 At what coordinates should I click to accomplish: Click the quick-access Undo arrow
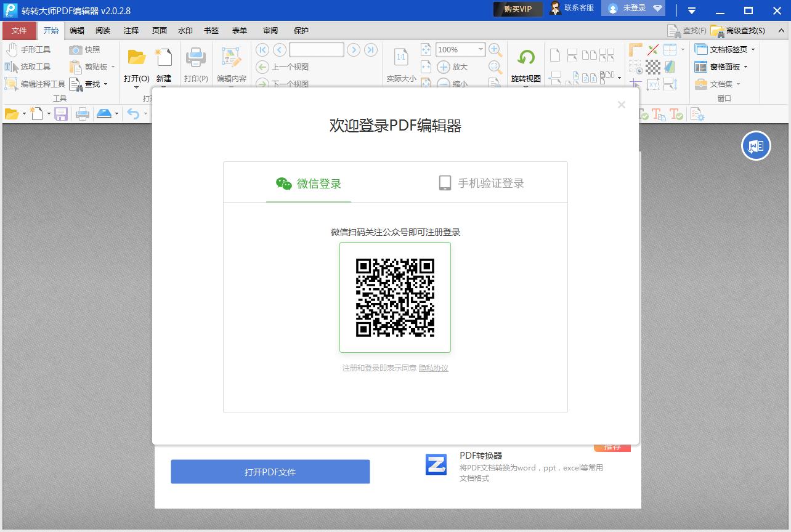pyautogui.click(x=133, y=114)
